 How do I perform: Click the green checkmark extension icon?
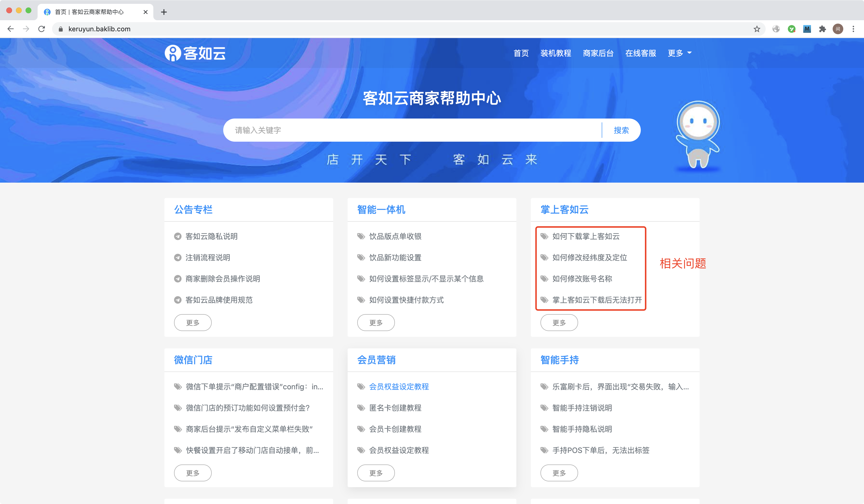pos(791,29)
